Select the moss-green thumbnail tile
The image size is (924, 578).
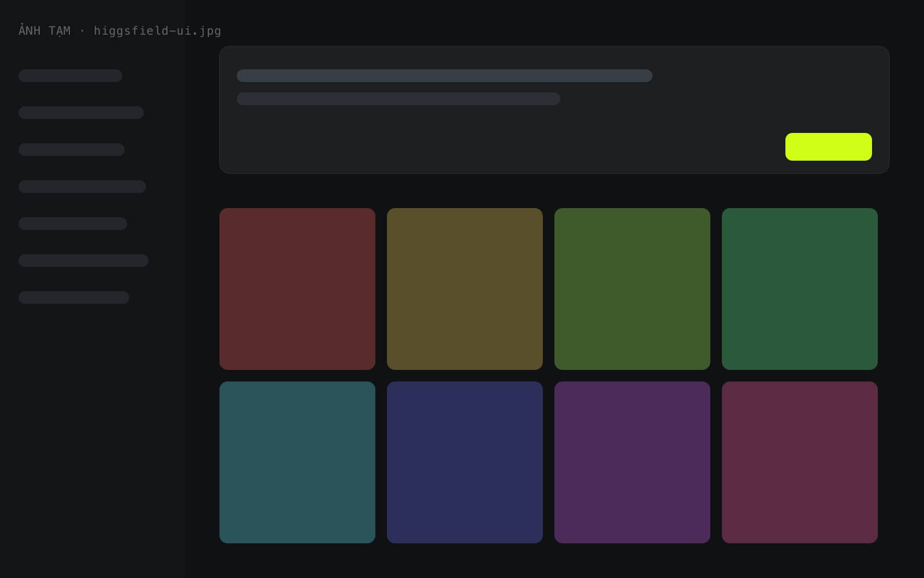point(632,289)
